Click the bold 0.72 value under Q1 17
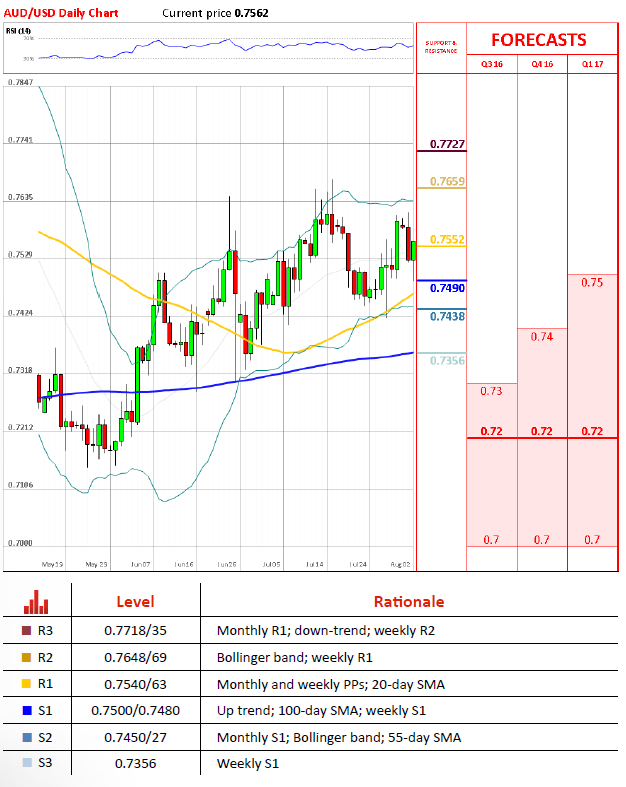The image size is (626, 787). (592, 431)
